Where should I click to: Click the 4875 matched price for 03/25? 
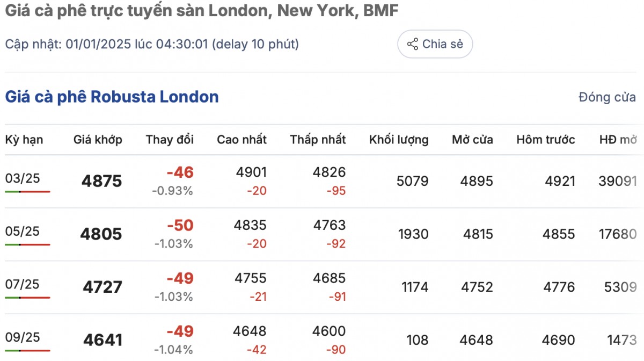(101, 181)
